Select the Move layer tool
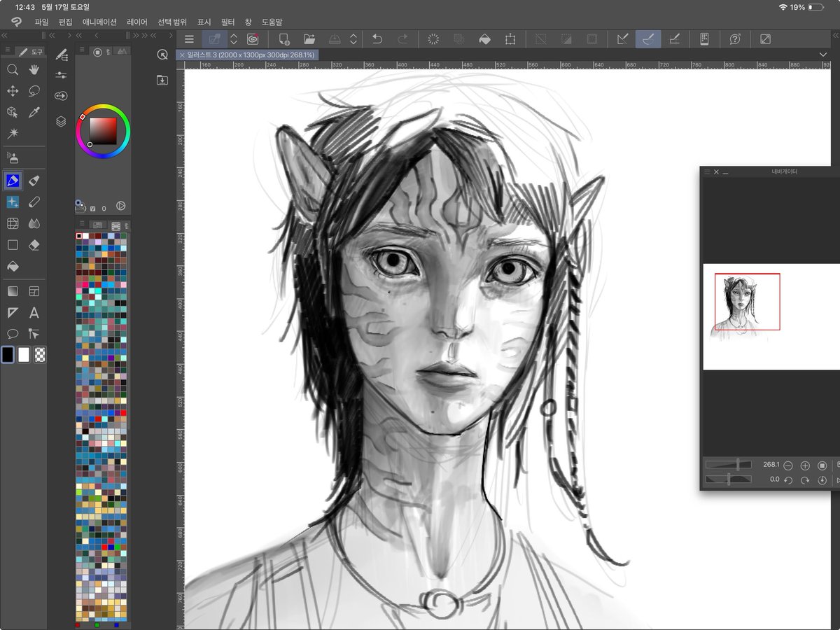Screen dimensions: 840x630 coord(13,91)
